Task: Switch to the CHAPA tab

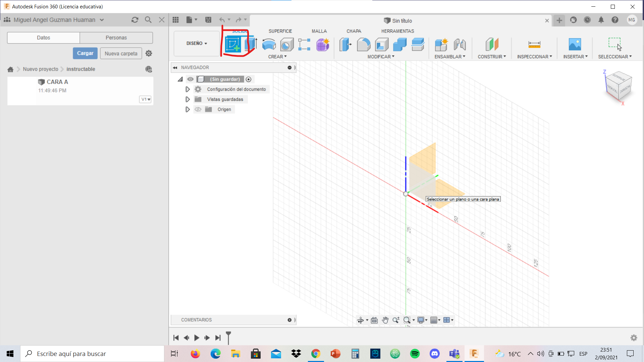Action: [354, 31]
